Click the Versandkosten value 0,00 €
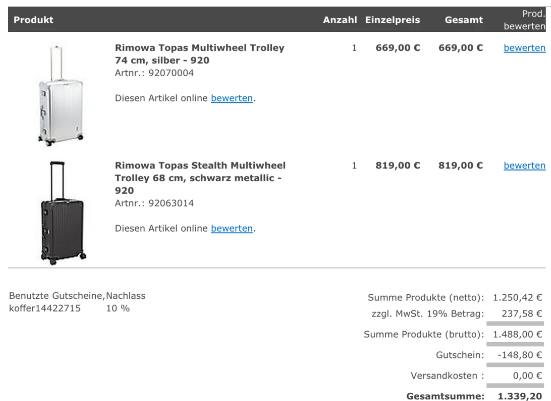 (527, 376)
